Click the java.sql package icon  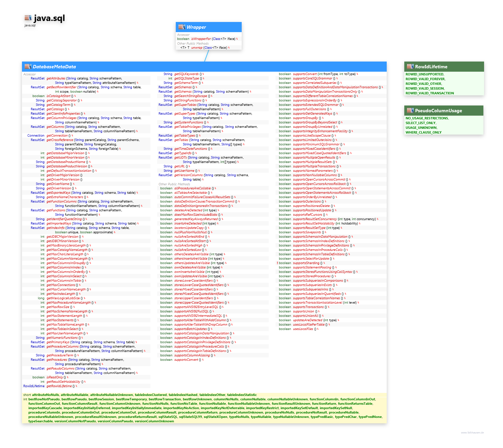coord(28,18)
